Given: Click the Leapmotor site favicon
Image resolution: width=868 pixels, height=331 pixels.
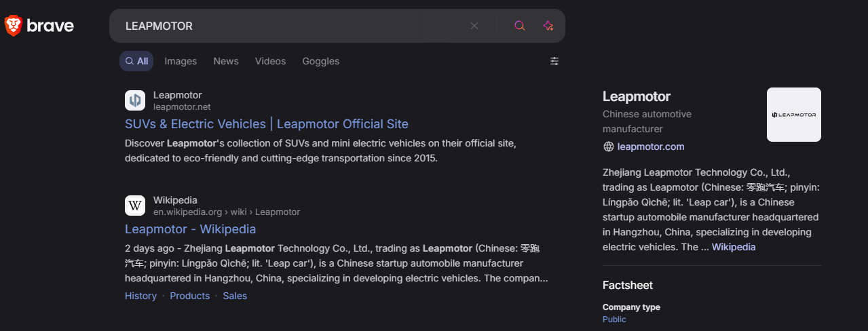Looking at the screenshot, I should pyautogui.click(x=135, y=100).
